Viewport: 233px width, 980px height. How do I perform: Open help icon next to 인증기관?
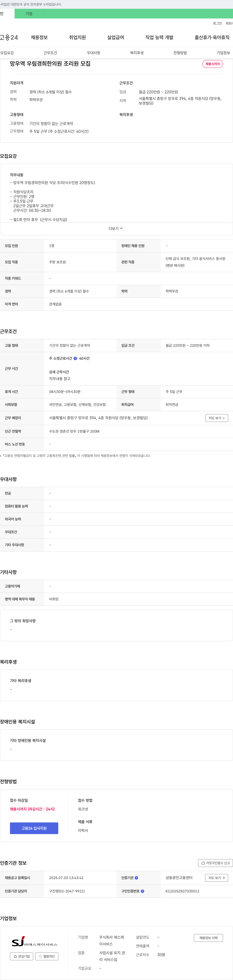[137, 878]
